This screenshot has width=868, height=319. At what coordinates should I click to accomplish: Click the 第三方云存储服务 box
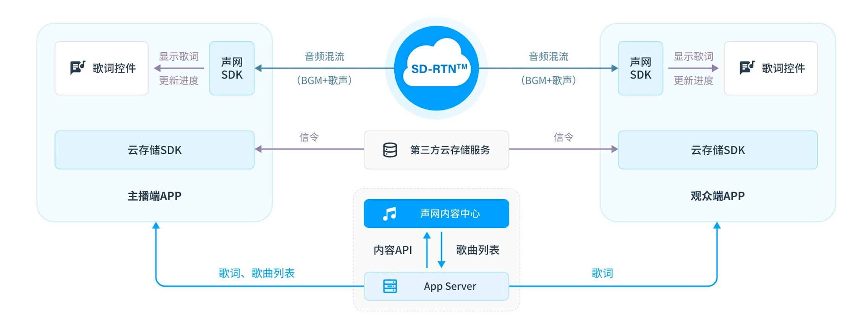pyautogui.click(x=436, y=150)
